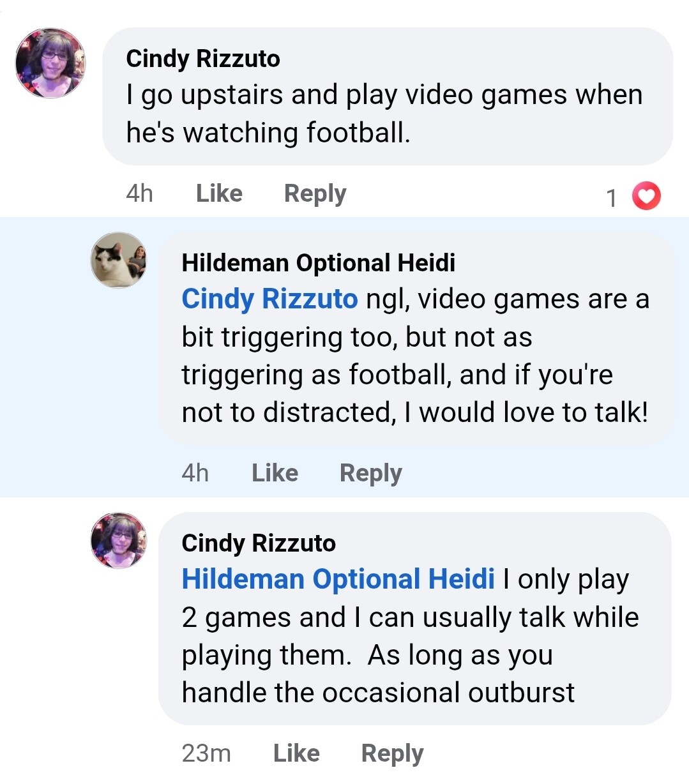Open the blue Hildeman Optional Heidi mention link
This screenshot has width=689, height=784.
pos(338,579)
